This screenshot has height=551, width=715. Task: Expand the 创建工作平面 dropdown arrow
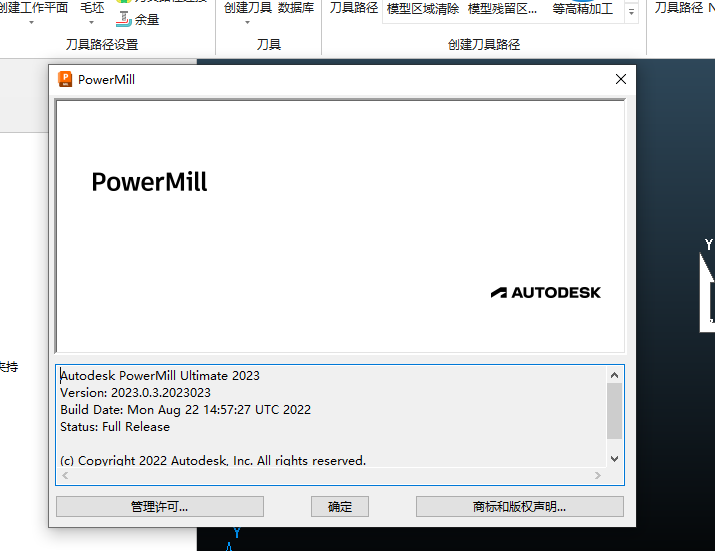(x=31, y=22)
